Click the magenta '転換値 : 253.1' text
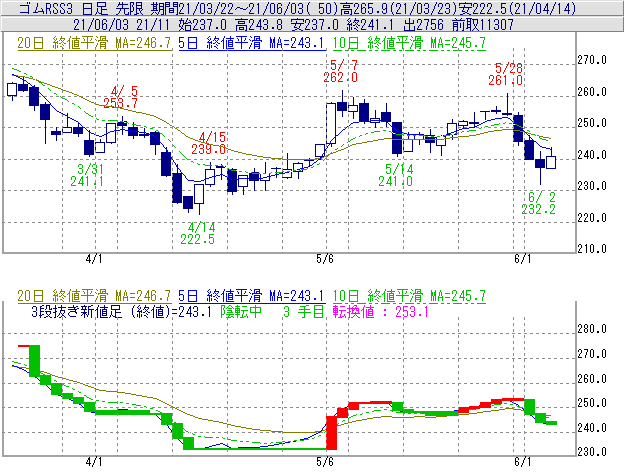This screenshot has height=473, width=624. coord(381,312)
